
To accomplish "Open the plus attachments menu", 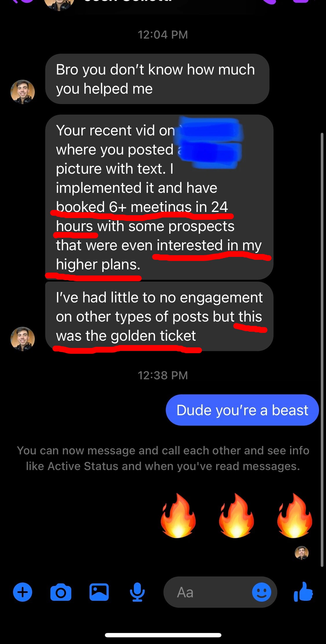I will (23, 592).
